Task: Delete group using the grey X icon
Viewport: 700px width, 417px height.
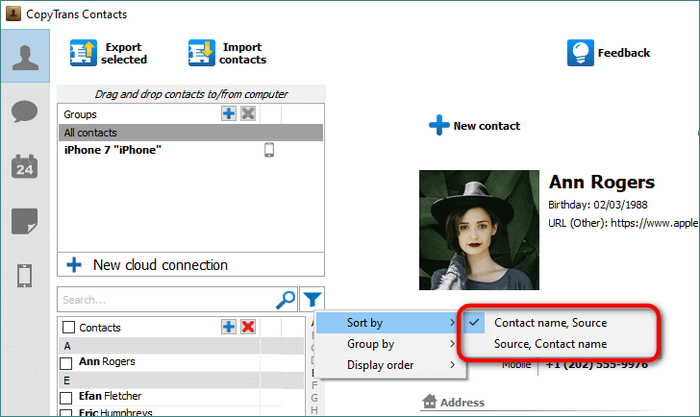Action: pyautogui.click(x=248, y=113)
